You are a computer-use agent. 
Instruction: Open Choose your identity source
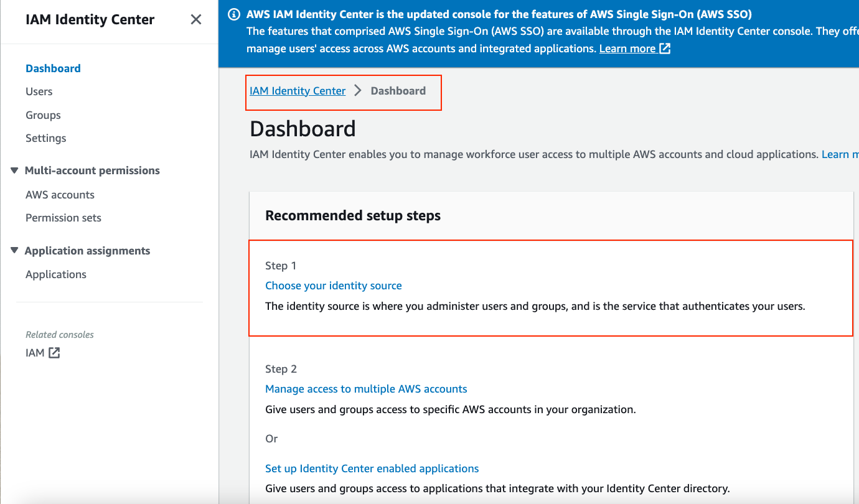(x=334, y=285)
